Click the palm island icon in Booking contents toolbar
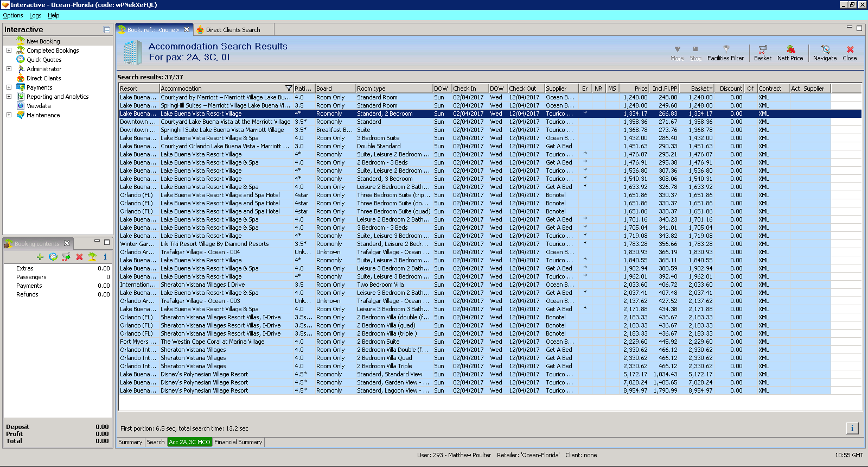This screenshot has width=868, height=467. (x=92, y=257)
